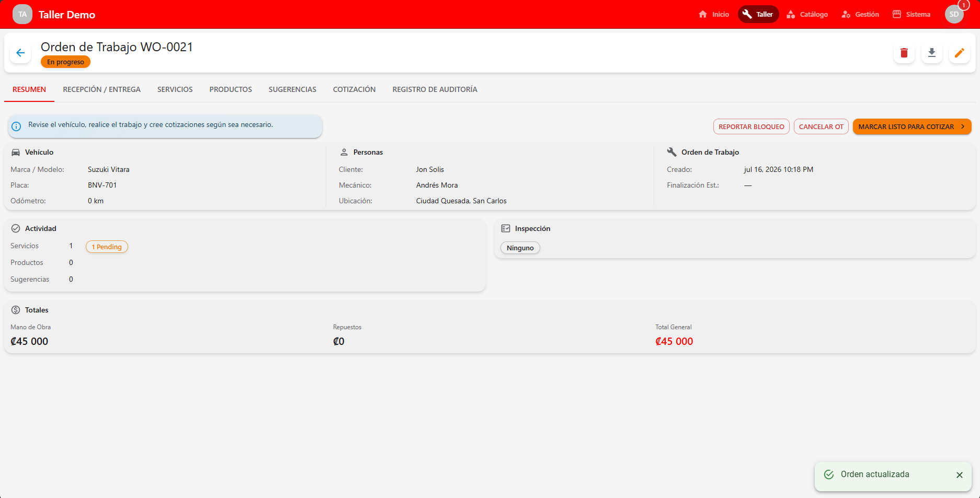Screen dimensions: 980x498
Task: Open the Gestión navigation menu
Action: pos(860,14)
